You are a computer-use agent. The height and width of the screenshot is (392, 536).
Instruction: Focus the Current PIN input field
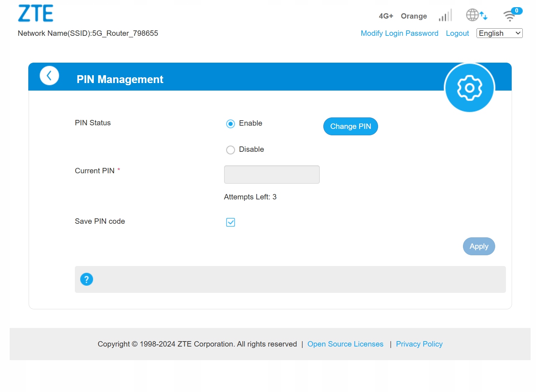[272, 174]
